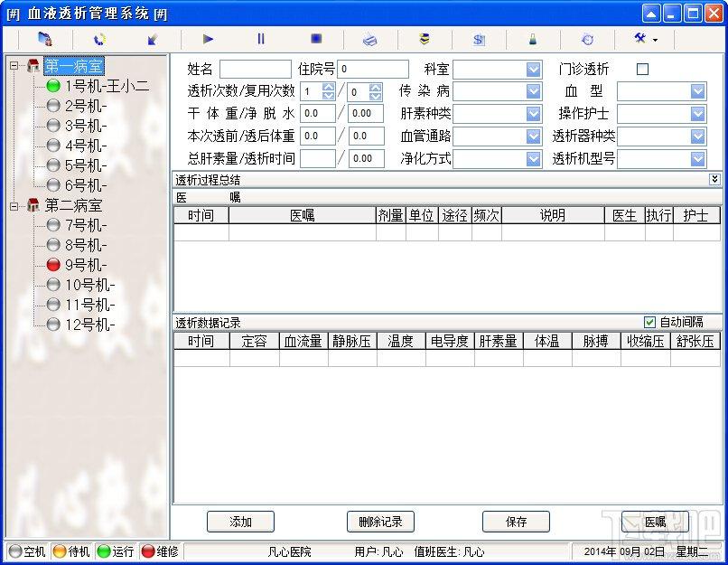Select 10号机- in the tree

pos(90,285)
